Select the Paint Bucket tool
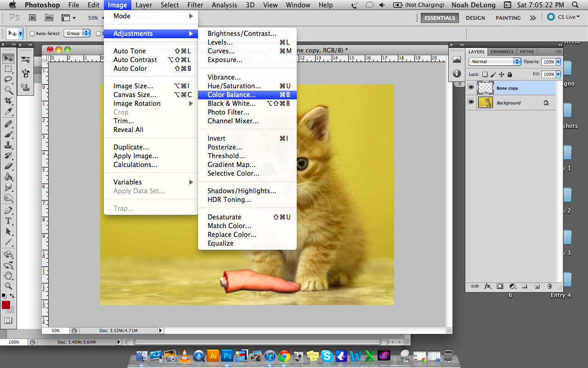This screenshot has height=368, width=588. coord(8,177)
